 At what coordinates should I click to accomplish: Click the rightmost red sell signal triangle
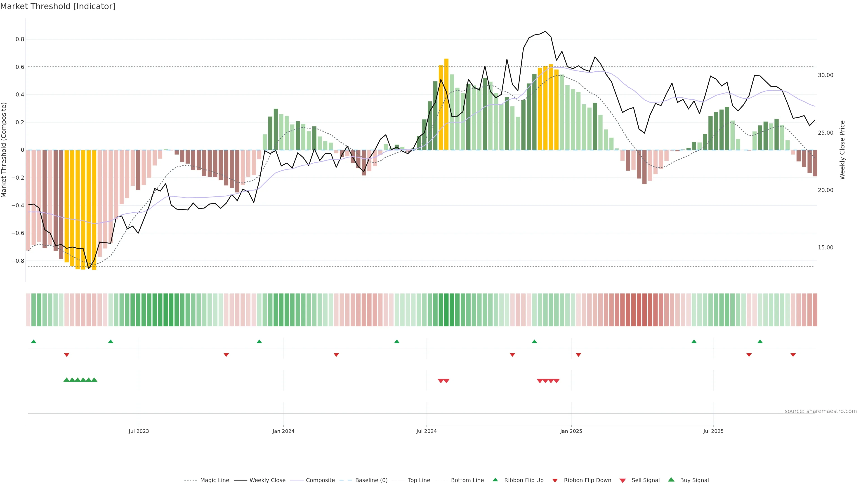(x=556, y=381)
